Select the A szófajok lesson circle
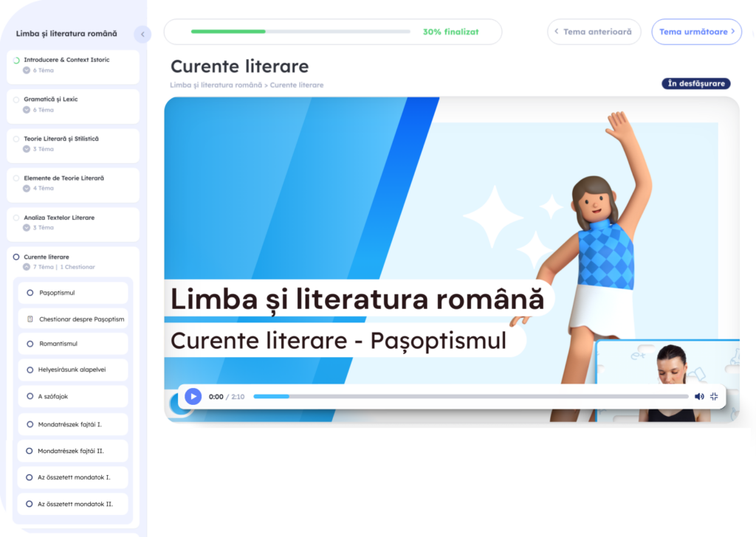The width and height of the screenshot is (756, 537). (x=30, y=396)
